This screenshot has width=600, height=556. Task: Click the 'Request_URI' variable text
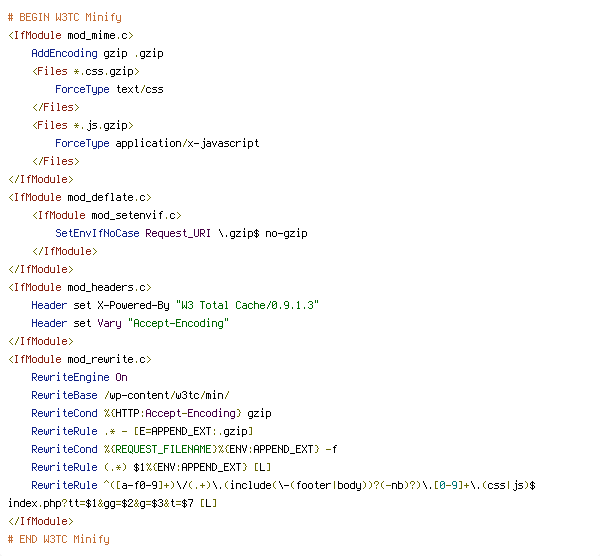[178, 233]
